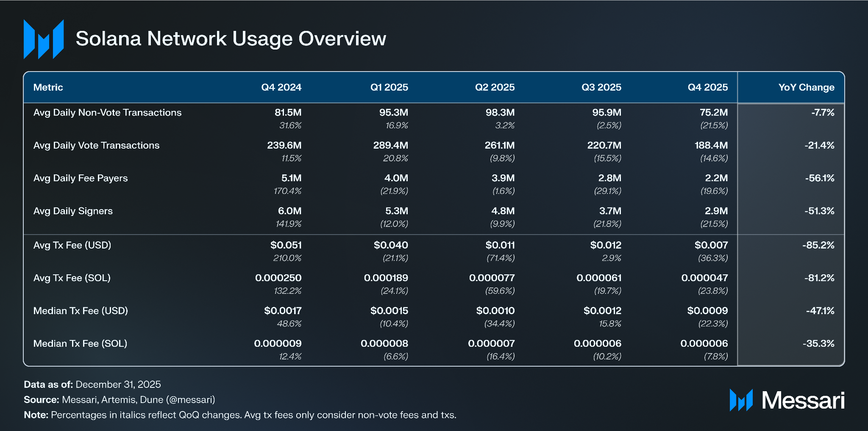
Task: Click the 'Avg Daily Vote Transactions' row label
Action: tap(96, 145)
